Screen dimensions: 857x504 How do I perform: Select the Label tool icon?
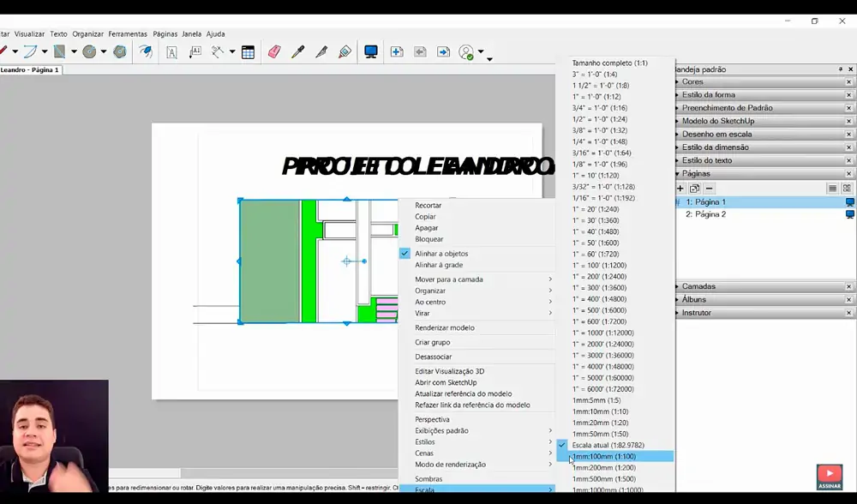click(195, 52)
